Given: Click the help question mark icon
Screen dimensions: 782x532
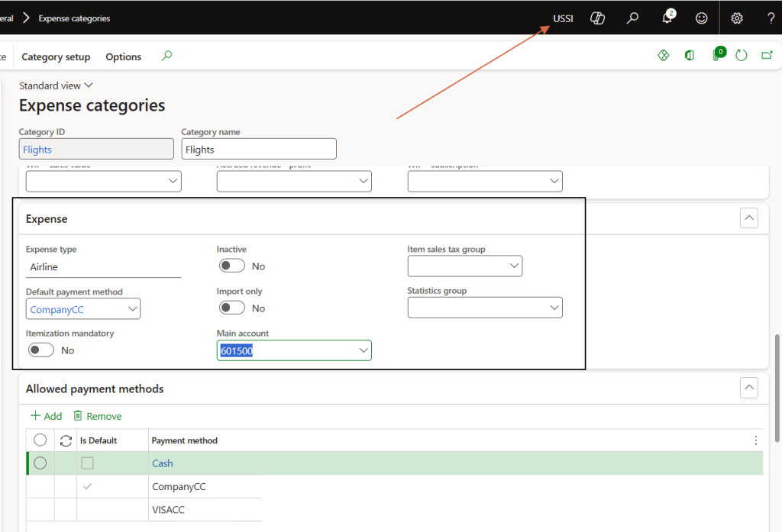Looking at the screenshot, I should (771, 18).
